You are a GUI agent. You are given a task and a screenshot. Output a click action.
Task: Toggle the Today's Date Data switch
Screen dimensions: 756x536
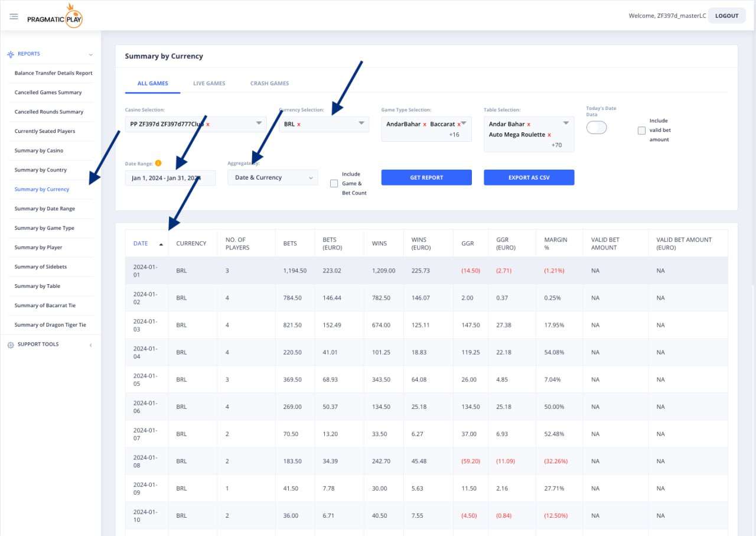tap(597, 127)
